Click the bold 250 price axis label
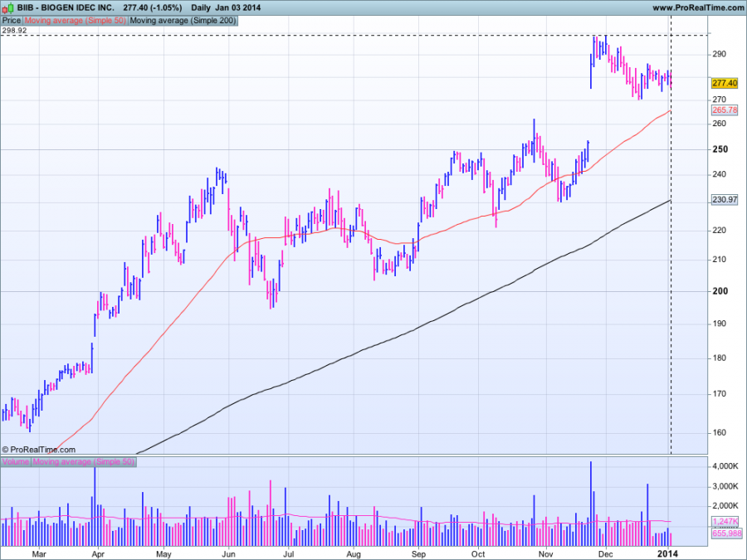The height and width of the screenshot is (560, 747). 720,149
